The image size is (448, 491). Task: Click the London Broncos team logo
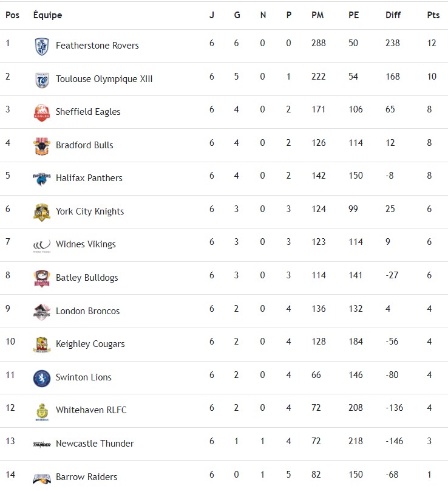[41, 312]
